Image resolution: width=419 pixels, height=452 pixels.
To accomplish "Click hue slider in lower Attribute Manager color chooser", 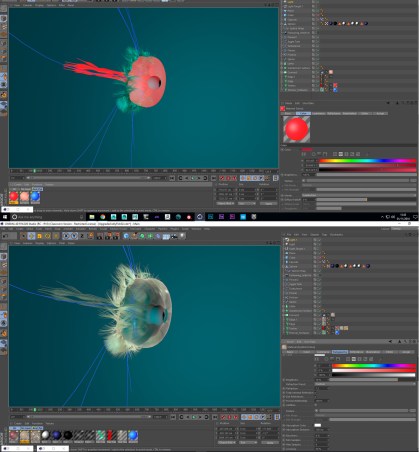I will [374, 366].
